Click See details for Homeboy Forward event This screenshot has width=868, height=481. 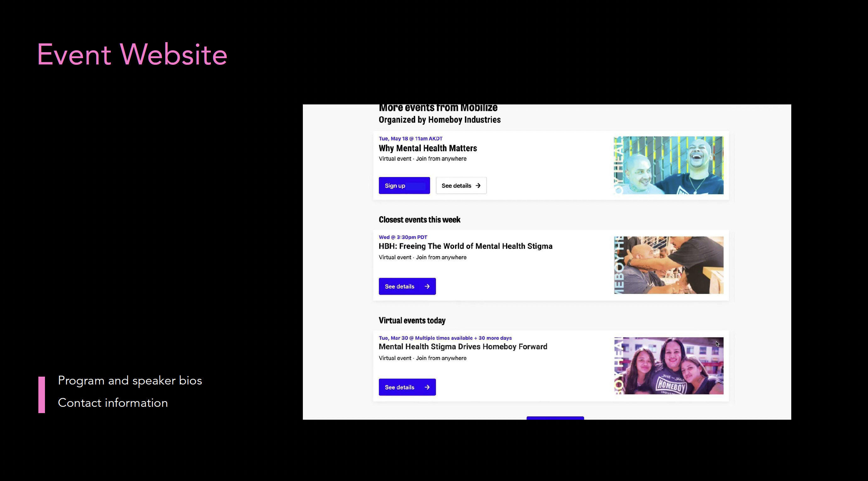click(407, 387)
